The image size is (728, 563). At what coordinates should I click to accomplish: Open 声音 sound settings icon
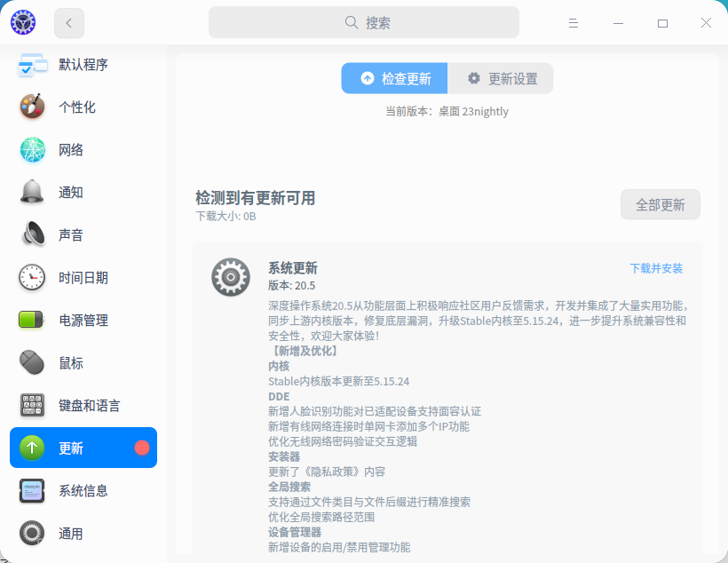coord(32,234)
